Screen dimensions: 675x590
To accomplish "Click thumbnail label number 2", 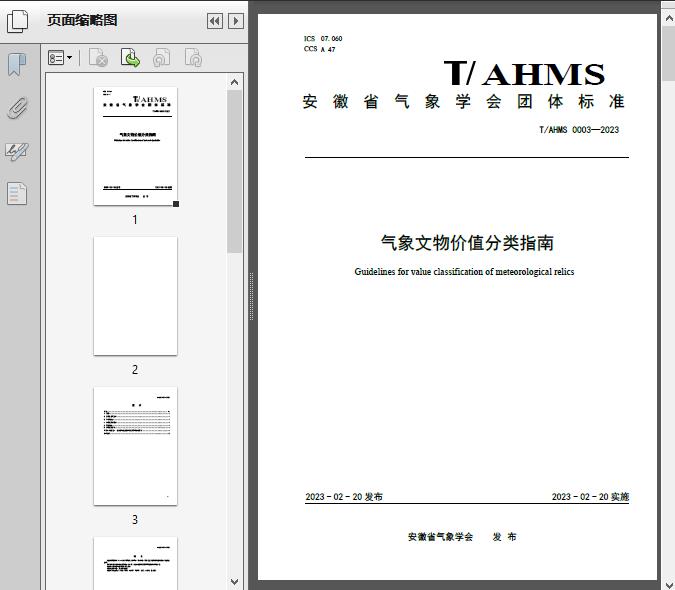I will [135, 370].
